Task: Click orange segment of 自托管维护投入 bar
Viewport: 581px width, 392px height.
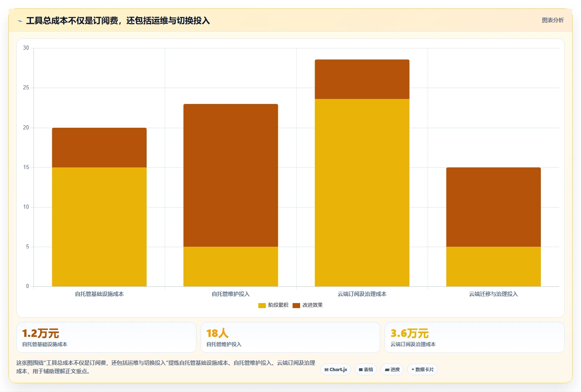Action: coord(231,175)
